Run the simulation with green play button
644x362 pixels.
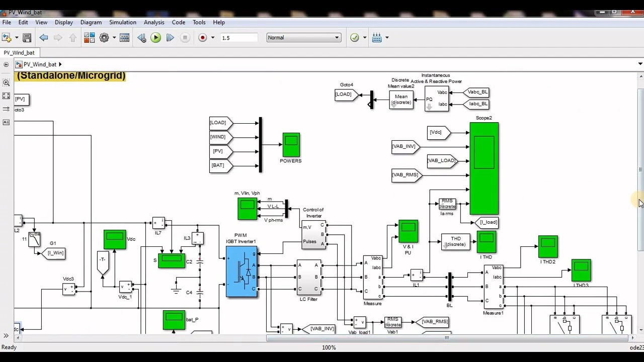pos(155,38)
